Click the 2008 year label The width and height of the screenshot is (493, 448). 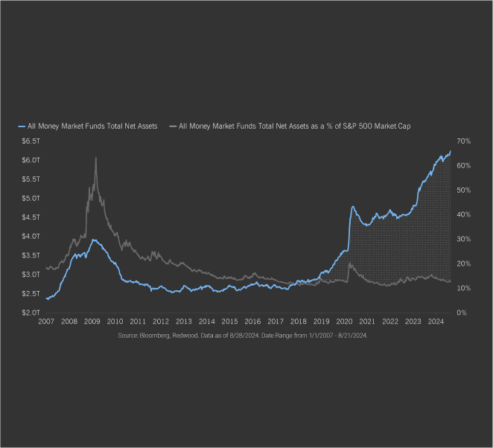coord(69,321)
